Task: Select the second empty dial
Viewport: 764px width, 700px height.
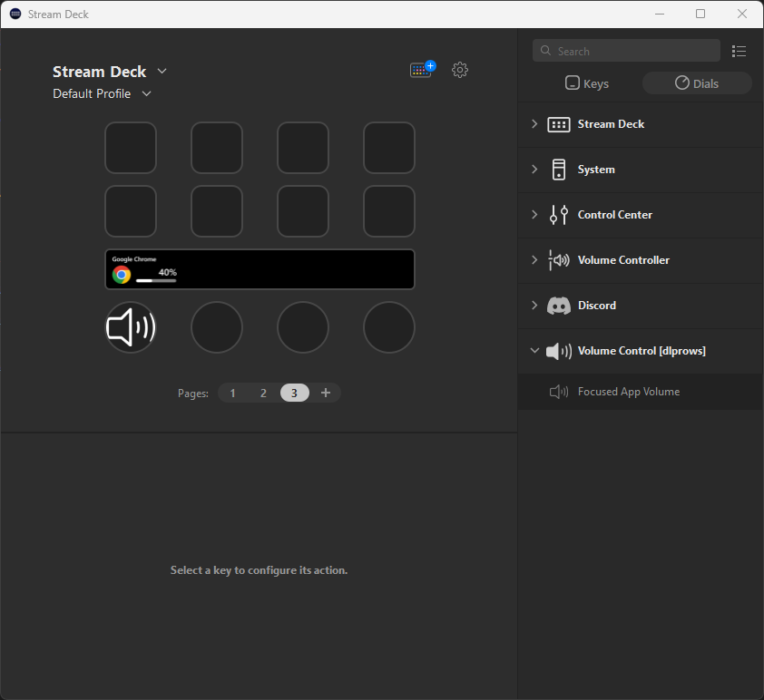Action: click(x=217, y=327)
